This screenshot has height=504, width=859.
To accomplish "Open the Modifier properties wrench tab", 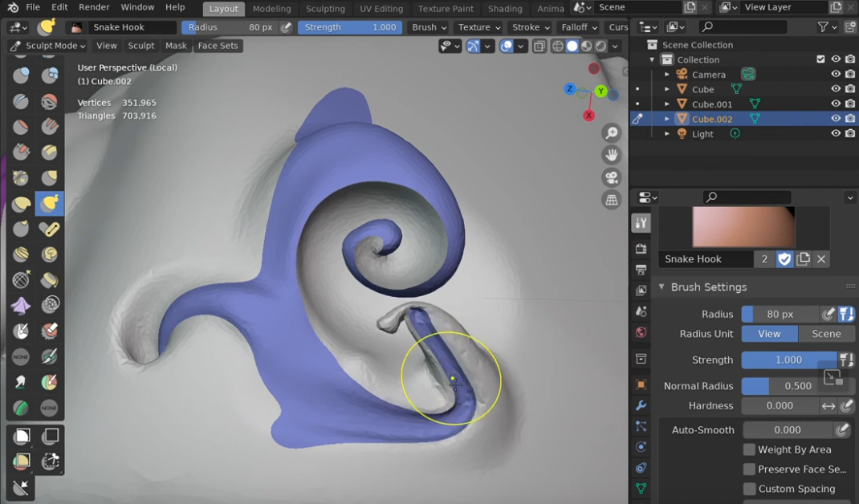I will (x=641, y=405).
